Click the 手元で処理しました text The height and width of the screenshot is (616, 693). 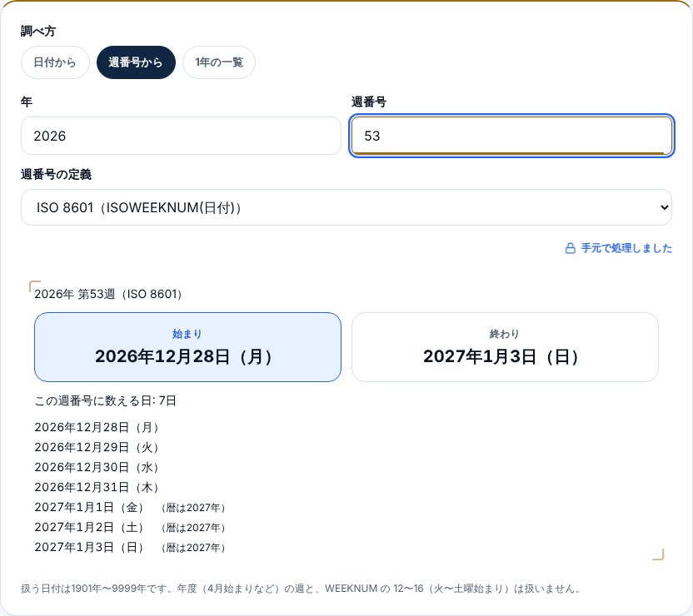[626, 248]
